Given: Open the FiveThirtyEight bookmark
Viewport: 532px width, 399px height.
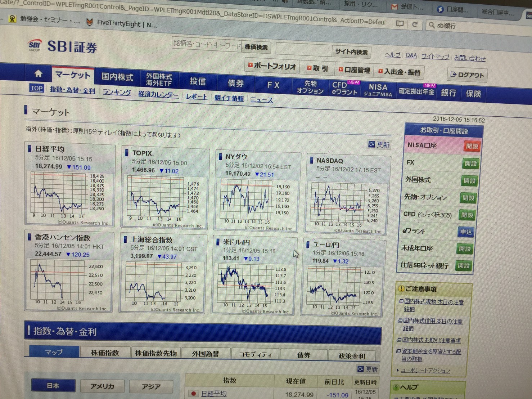Looking at the screenshot, I should point(122,24).
